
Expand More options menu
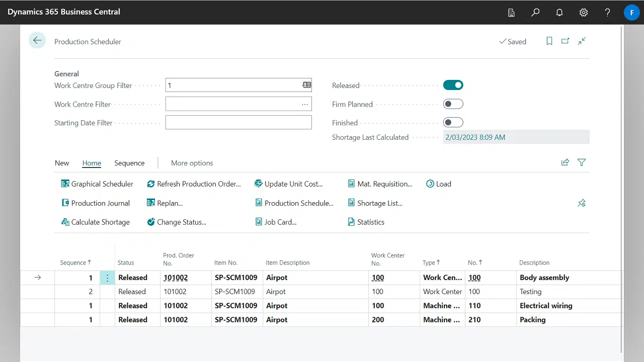192,163
